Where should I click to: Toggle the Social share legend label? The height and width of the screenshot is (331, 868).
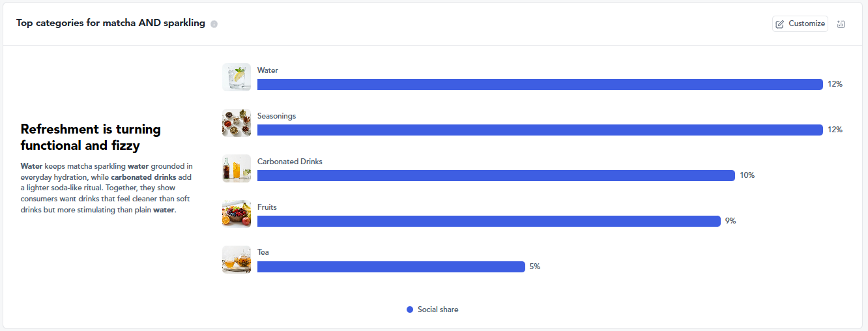(438, 309)
